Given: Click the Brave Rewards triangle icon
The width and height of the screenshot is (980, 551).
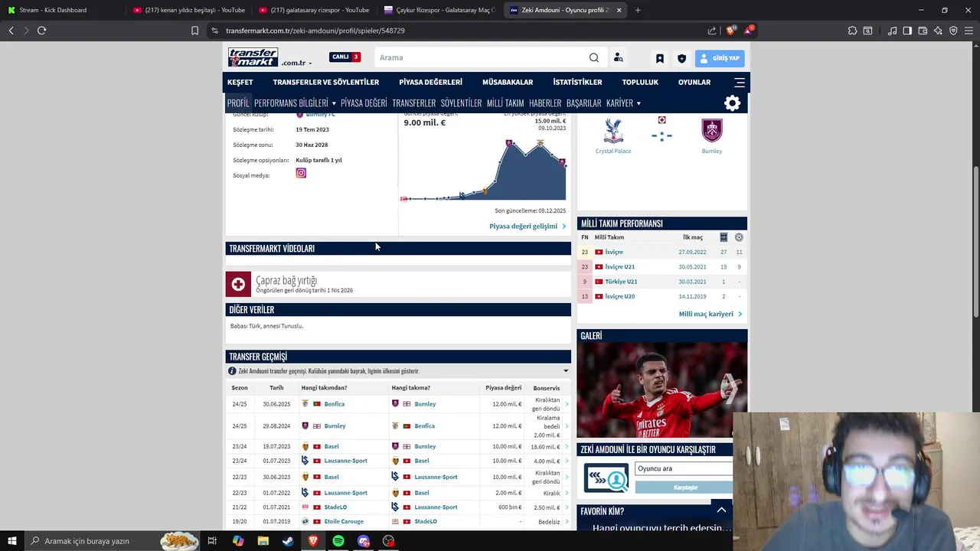Looking at the screenshot, I should pyautogui.click(x=748, y=31).
